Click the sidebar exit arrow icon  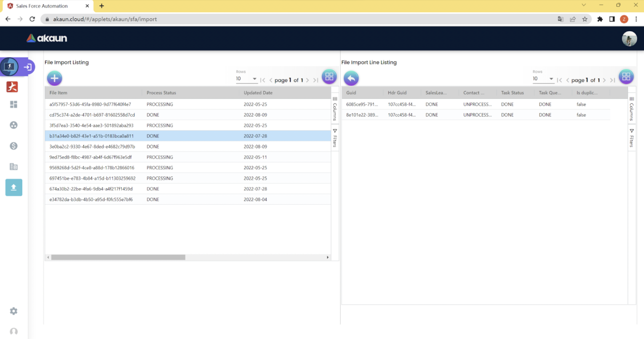point(28,67)
